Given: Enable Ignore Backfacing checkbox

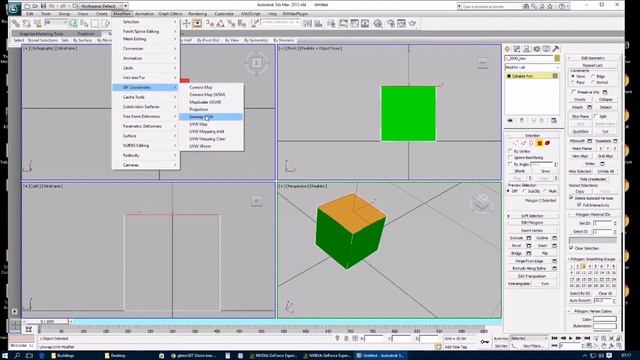Looking at the screenshot, I should tap(510, 158).
